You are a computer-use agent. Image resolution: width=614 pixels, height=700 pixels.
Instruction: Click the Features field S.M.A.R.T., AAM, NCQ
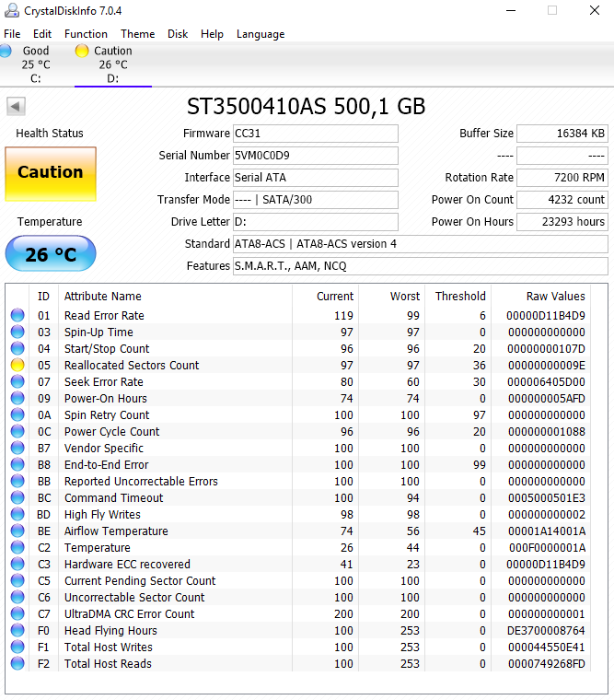point(421,266)
